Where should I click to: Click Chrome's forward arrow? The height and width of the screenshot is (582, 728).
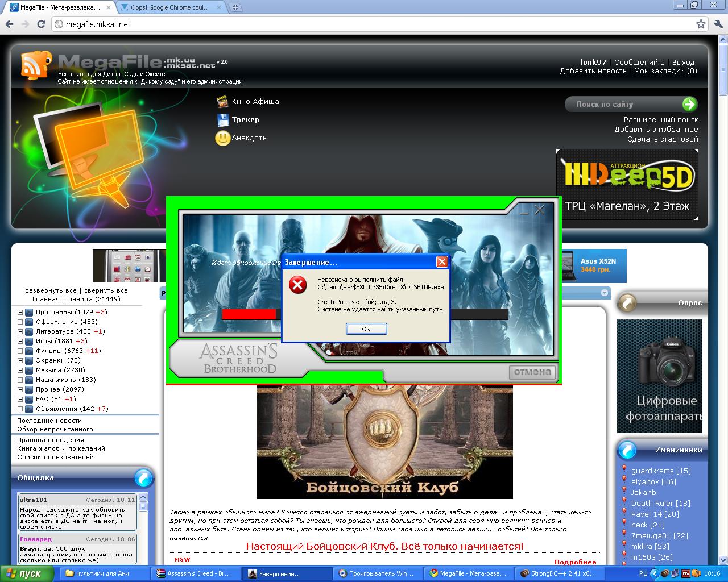click(25, 24)
